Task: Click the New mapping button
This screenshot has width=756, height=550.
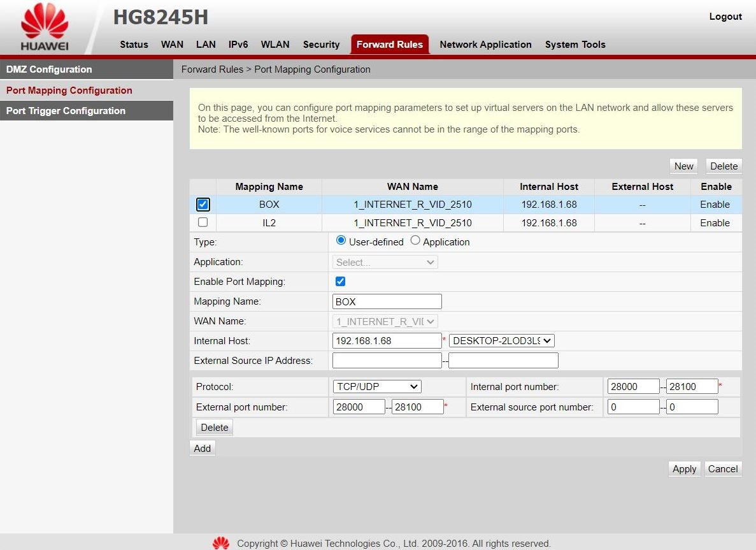Action: point(683,166)
